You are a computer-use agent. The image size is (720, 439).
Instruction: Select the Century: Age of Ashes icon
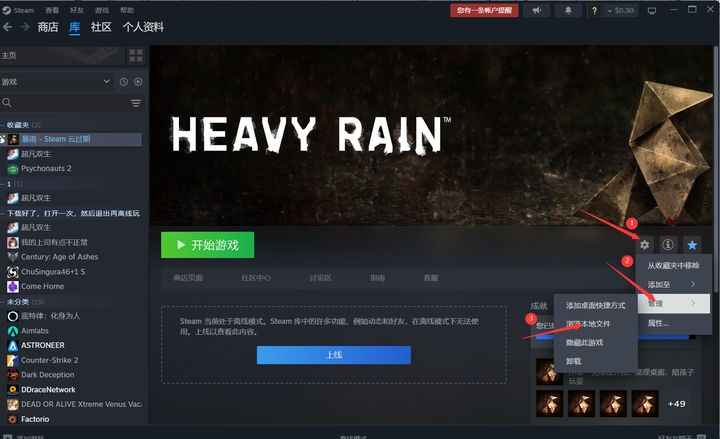pyautogui.click(x=13, y=257)
